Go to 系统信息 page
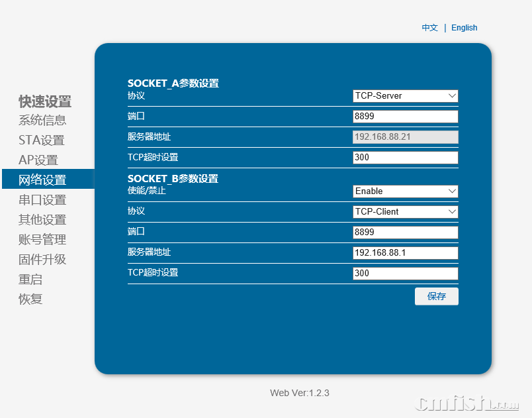The image size is (532, 418). 42,121
